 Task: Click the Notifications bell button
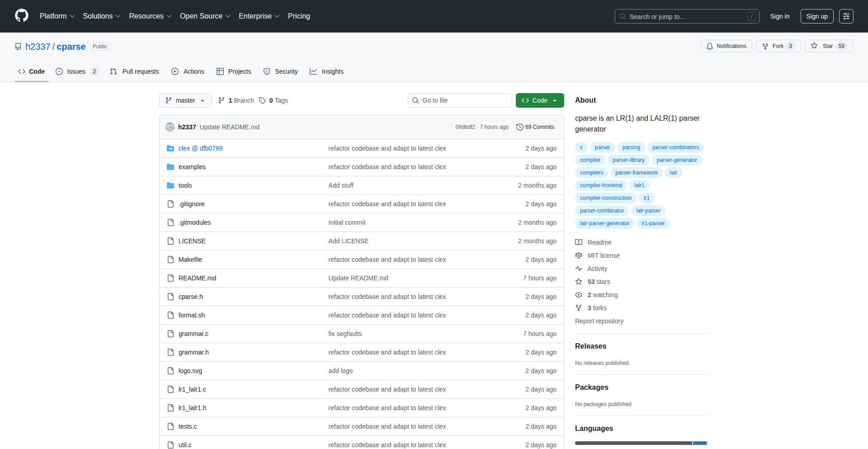pyautogui.click(x=726, y=46)
